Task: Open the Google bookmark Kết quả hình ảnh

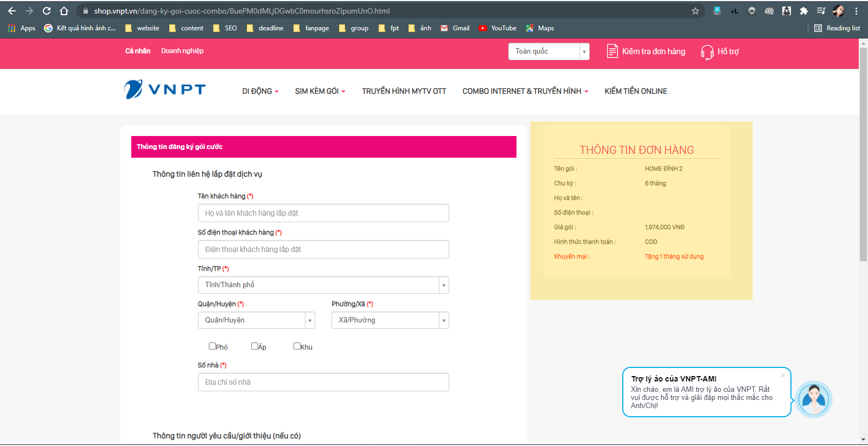Action: point(80,28)
